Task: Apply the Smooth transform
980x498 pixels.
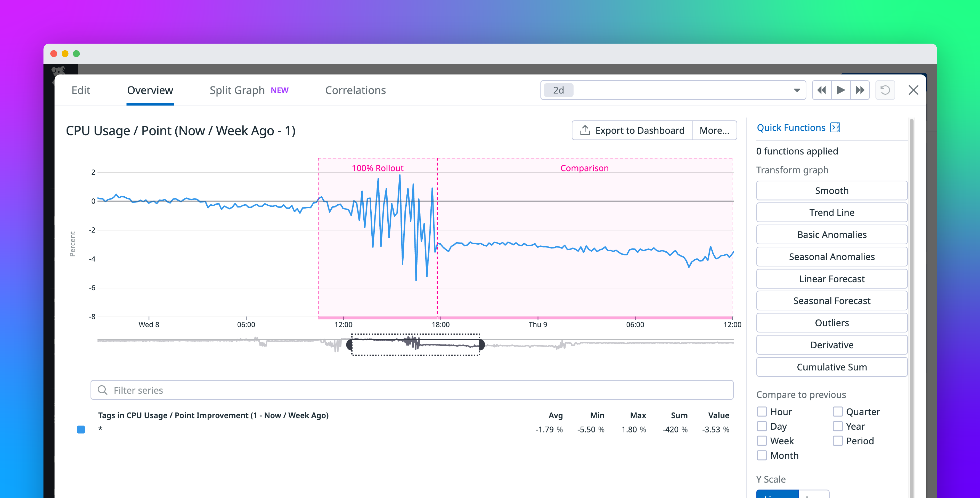Action: [x=832, y=190]
